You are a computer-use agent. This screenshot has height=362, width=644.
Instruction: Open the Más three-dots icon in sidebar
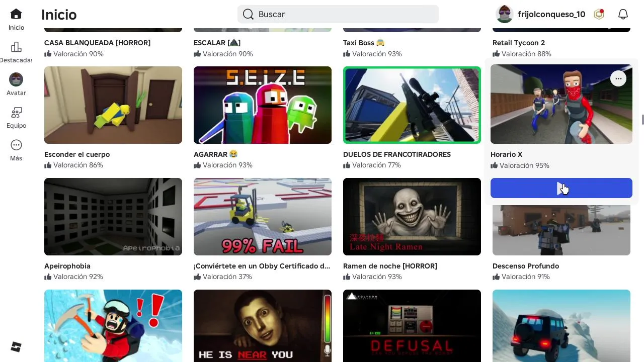(16, 145)
